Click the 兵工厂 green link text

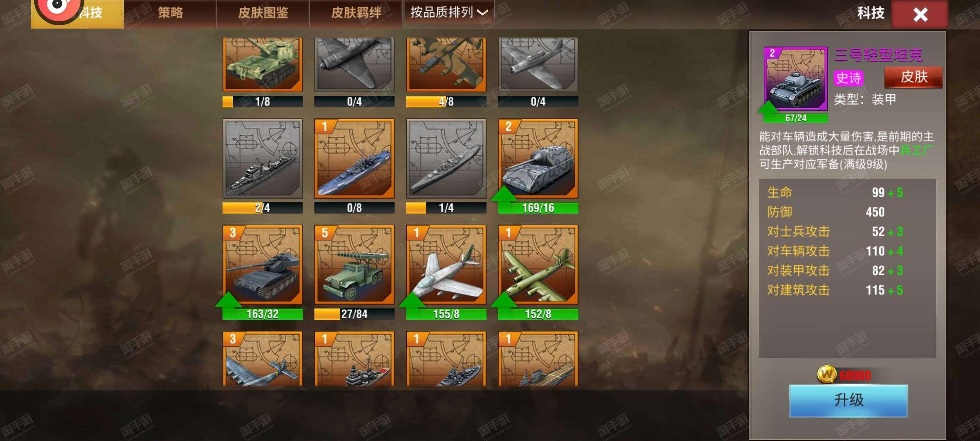(x=916, y=150)
